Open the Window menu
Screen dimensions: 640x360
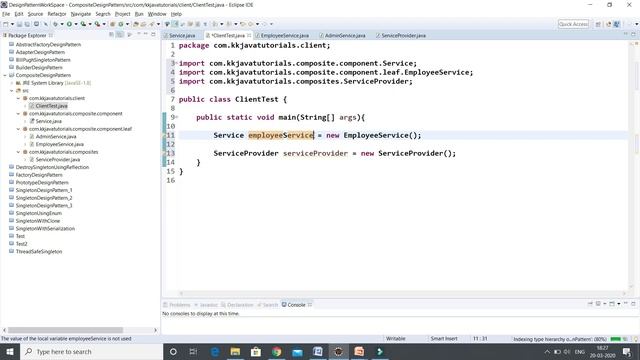[157, 14]
